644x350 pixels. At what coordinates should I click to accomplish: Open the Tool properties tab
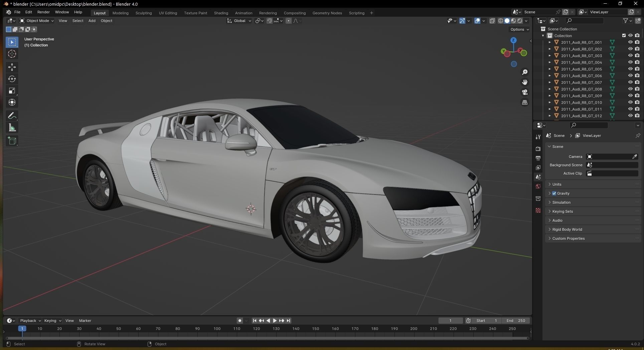(x=538, y=137)
